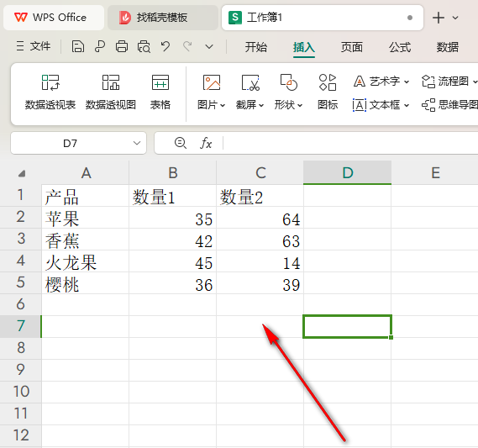Select cell containing 数量1
This screenshot has height=448, width=478.
173,196
